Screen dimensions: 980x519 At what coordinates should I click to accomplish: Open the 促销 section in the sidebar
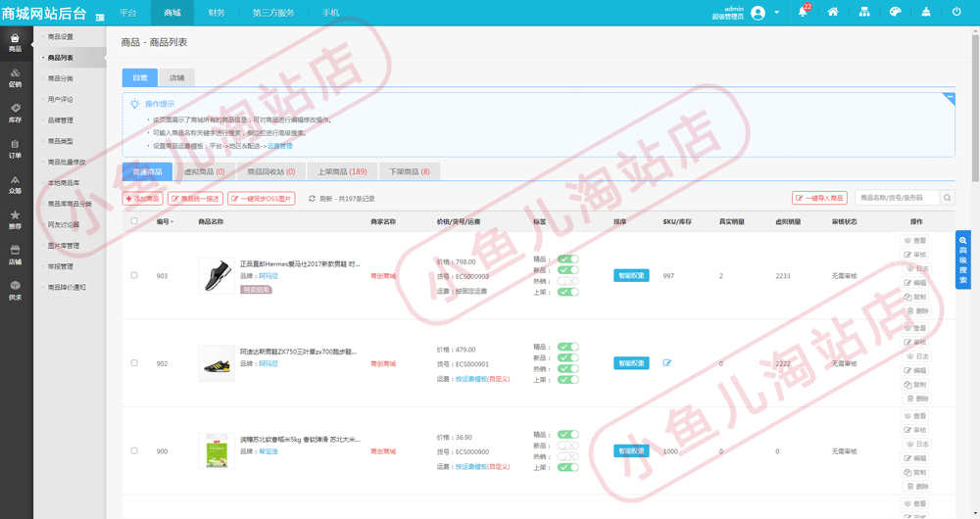(x=15, y=78)
